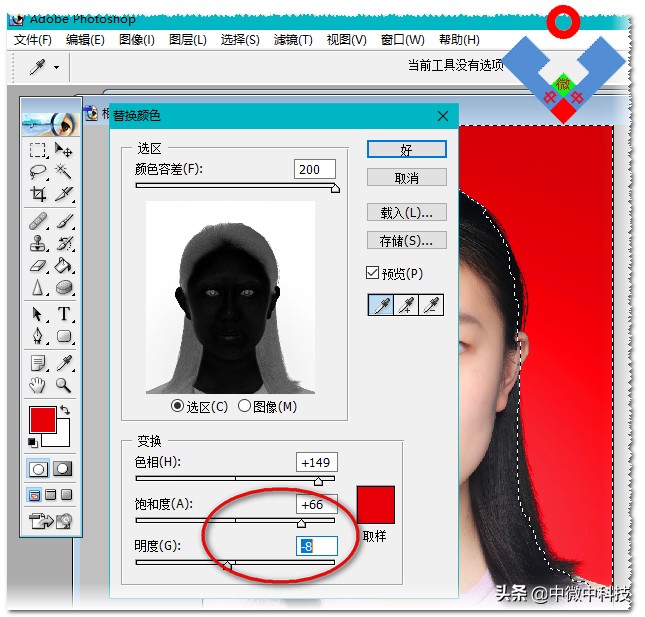Screen dimensions: 645x617
Task: Click the 取消 cancel button
Action: pos(406,178)
